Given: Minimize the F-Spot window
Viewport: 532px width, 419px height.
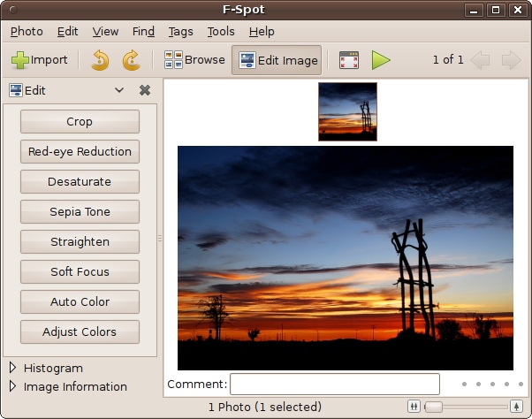Looking at the screenshot, I should [x=474, y=11].
